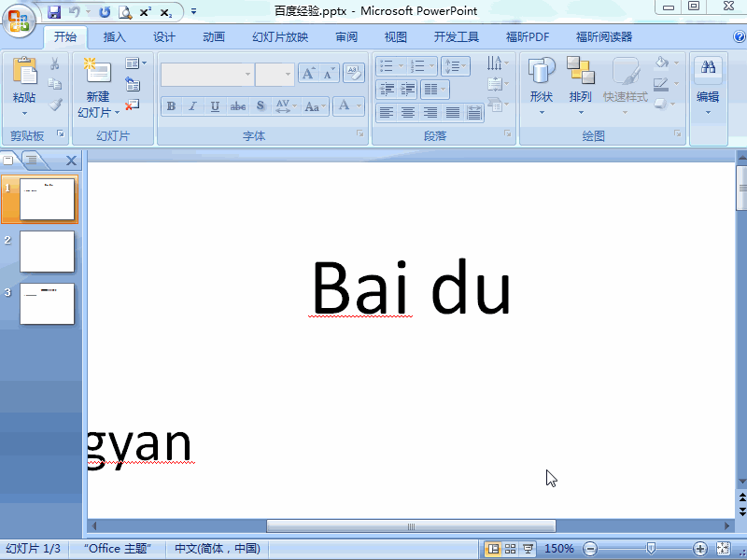This screenshot has height=560, width=747.
Task: Undo the last action
Action: [x=75, y=12]
